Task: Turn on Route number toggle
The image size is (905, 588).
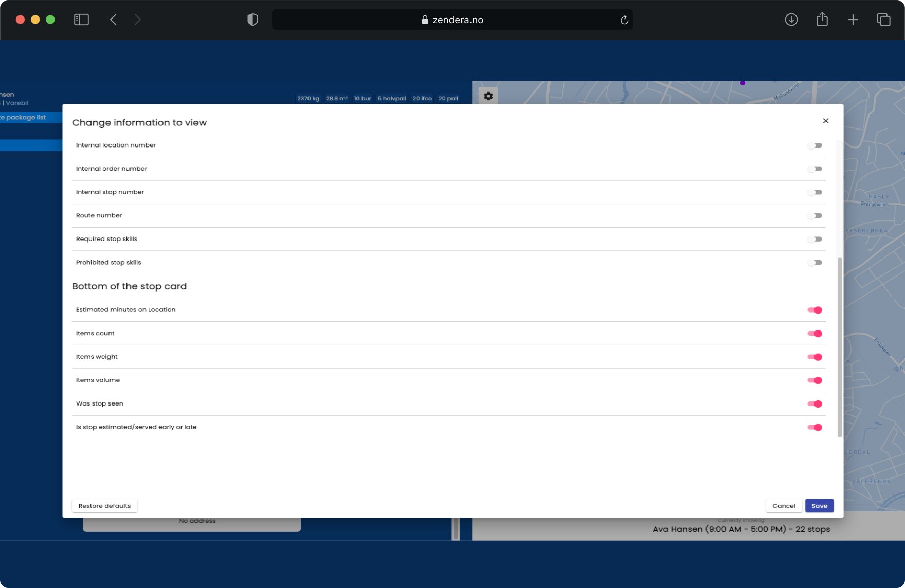Action: click(814, 216)
